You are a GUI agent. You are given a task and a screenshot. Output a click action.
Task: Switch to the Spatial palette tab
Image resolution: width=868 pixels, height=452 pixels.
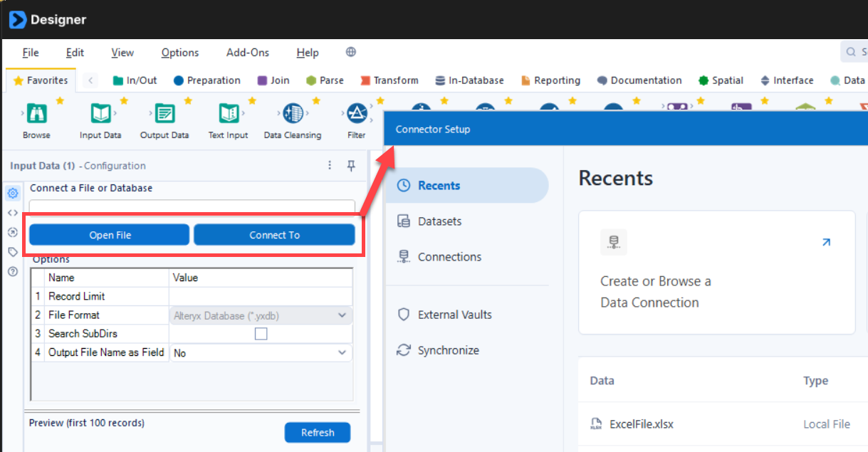coord(721,80)
